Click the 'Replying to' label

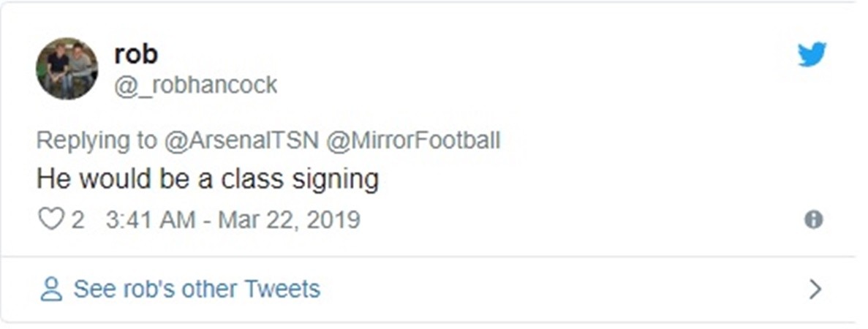[95, 140]
